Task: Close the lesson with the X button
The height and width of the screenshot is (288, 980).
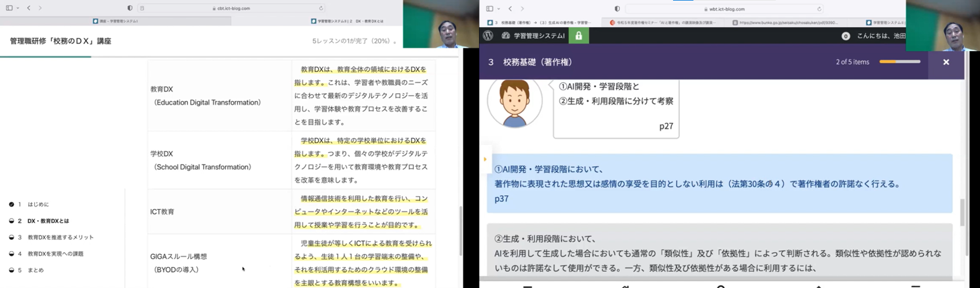Action: tap(946, 62)
